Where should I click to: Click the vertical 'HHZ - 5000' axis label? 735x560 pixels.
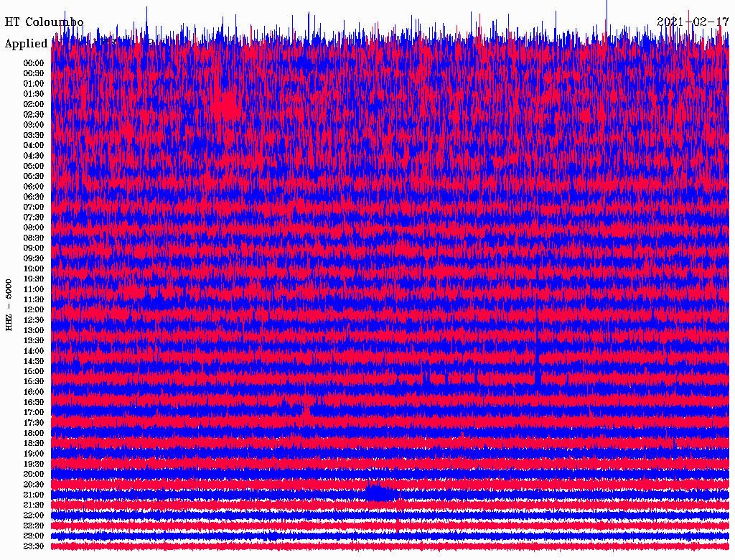pos(9,305)
